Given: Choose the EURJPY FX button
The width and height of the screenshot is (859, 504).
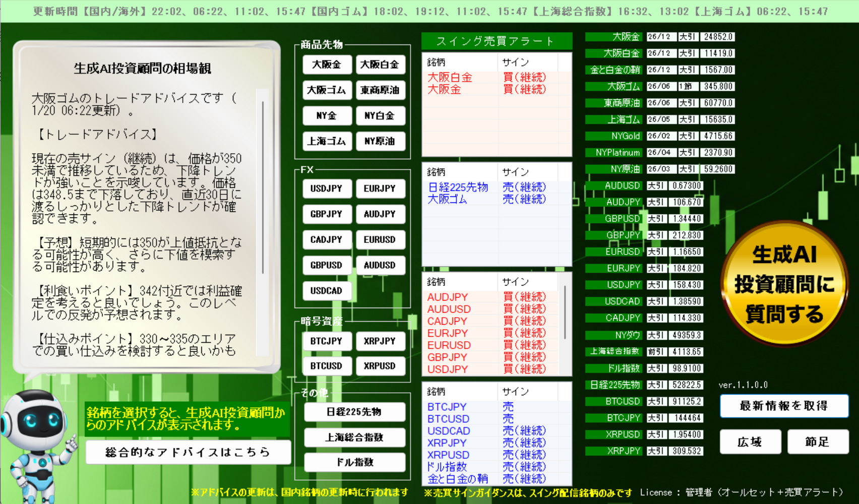Looking at the screenshot, I should pos(380,188).
